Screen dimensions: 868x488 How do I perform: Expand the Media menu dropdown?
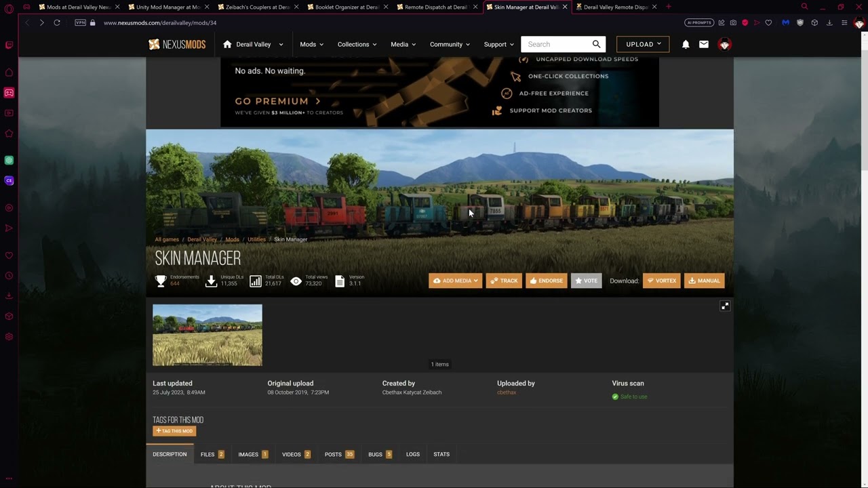[x=403, y=44]
